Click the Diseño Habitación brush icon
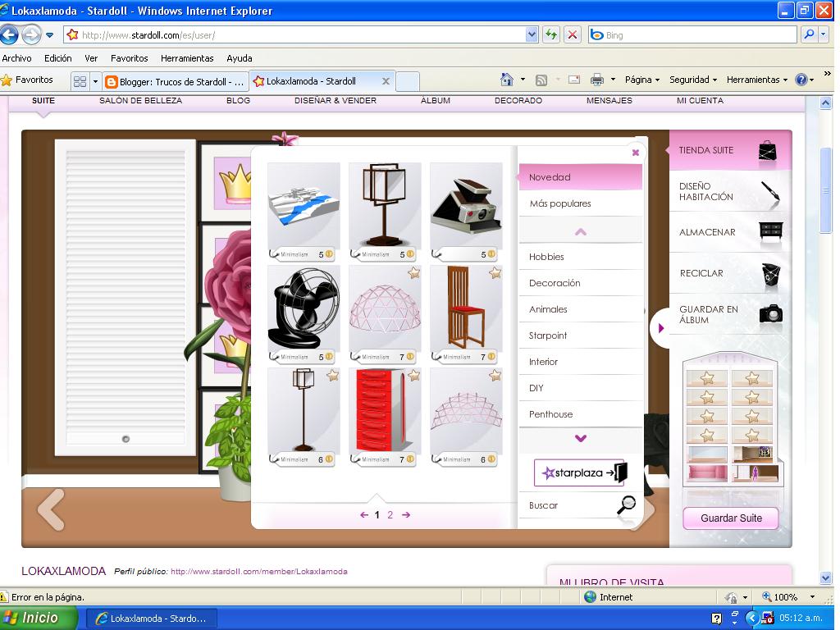This screenshot has width=840, height=630. click(770, 192)
